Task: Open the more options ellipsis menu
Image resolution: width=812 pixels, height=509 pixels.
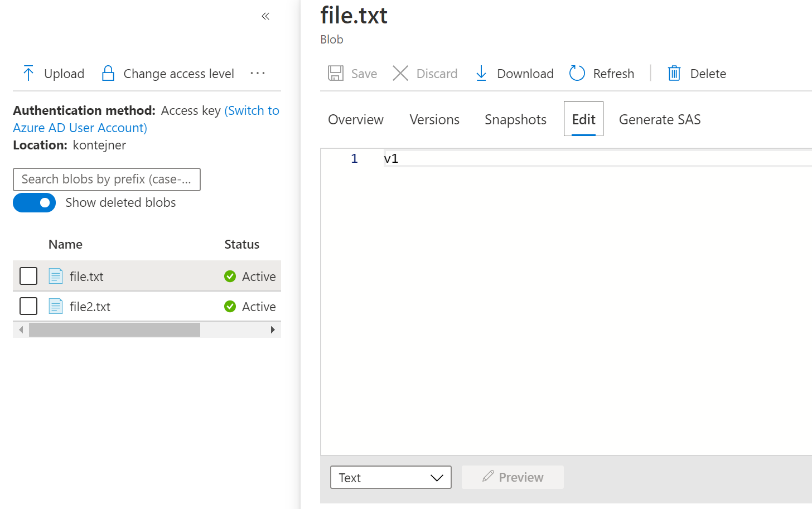Action: coord(258,74)
